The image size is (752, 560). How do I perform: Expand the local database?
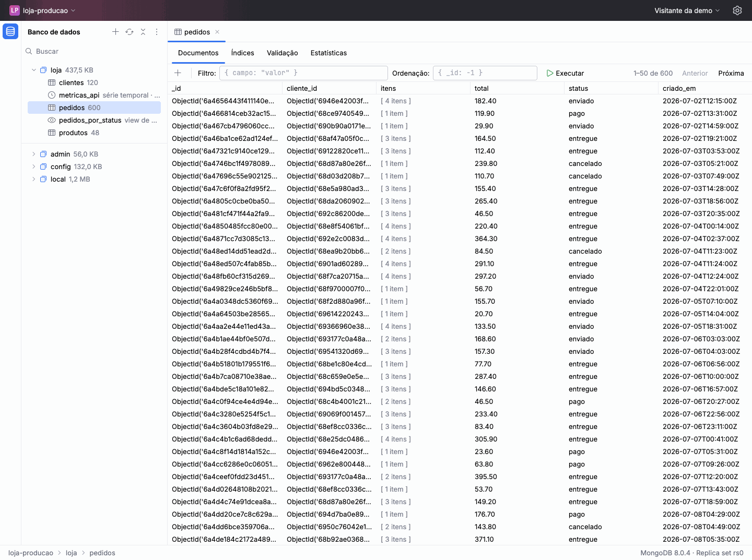coord(34,179)
